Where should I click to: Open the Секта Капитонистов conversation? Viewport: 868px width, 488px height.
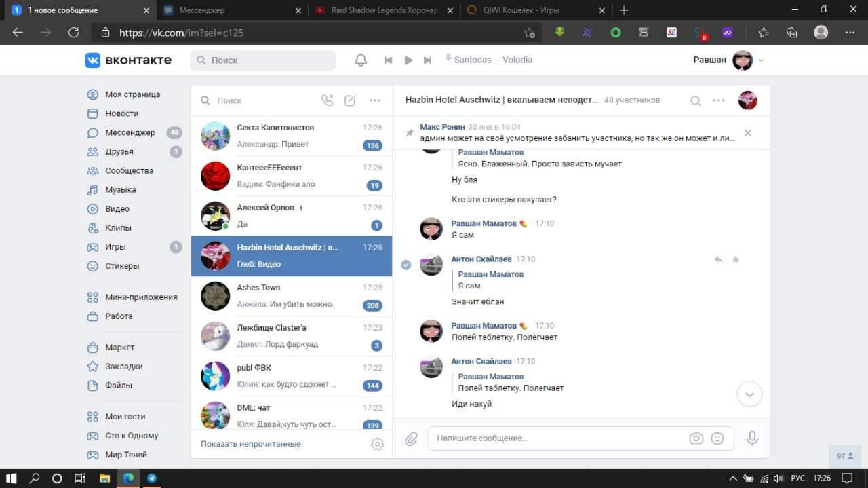pyautogui.click(x=292, y=136)
